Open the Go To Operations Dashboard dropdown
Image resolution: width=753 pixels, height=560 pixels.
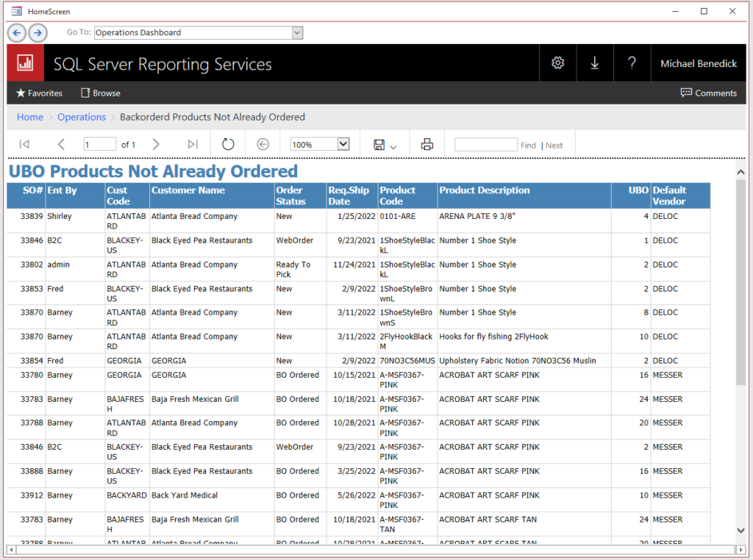click(x=297, y=32)
